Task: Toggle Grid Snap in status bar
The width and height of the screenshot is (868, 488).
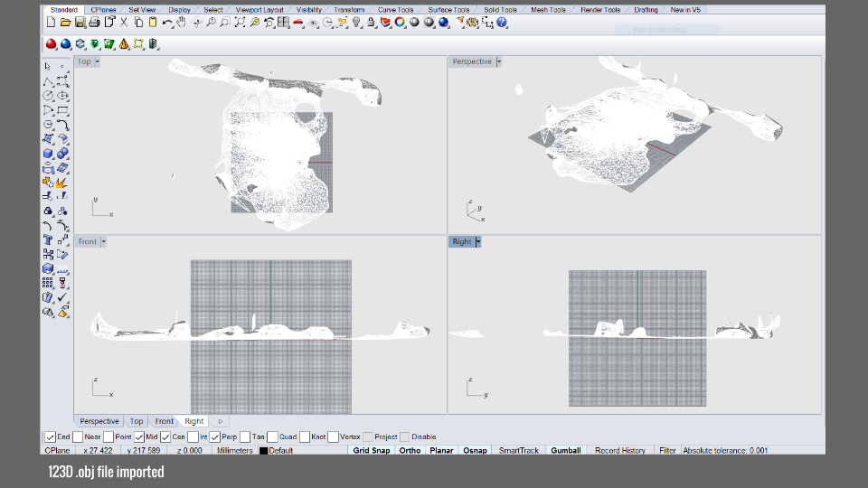Action: [x=372, y=450]
